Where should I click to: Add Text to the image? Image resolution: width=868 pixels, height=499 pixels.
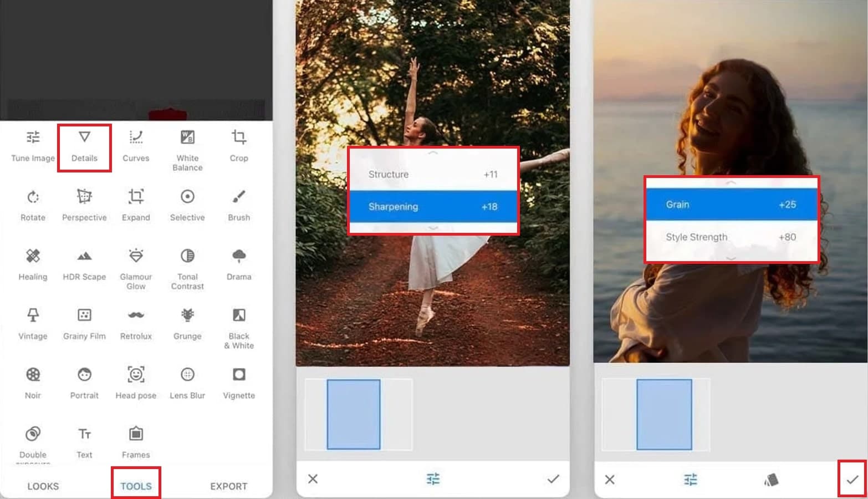click(84, 442)
